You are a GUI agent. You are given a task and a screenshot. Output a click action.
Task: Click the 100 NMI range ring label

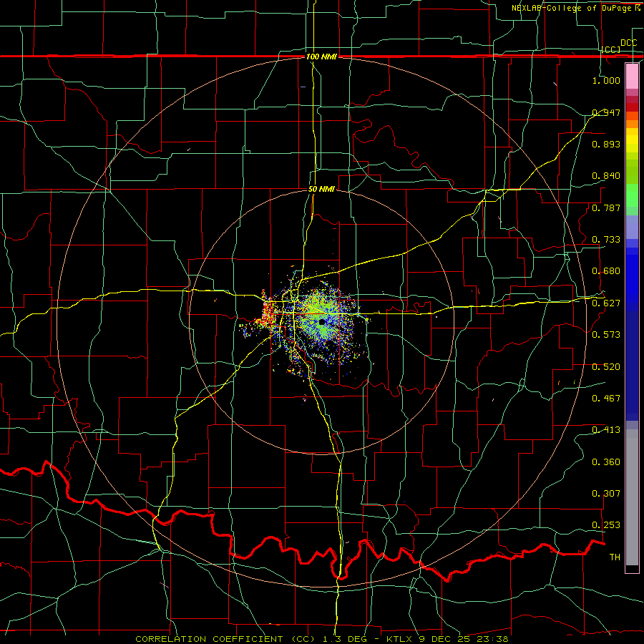click(321, 57)
